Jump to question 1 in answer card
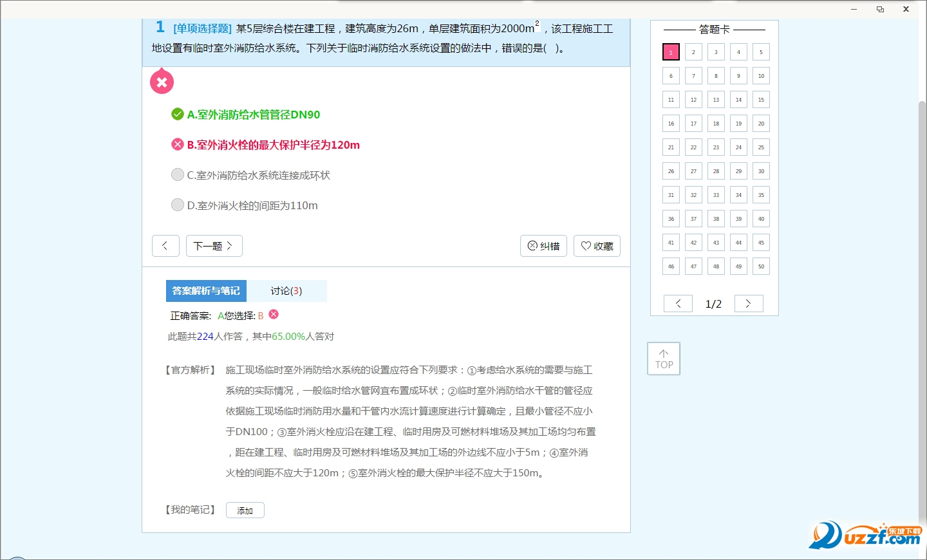Screen dimensions: 927x560 pyautogui.click(x=671, y=52)
